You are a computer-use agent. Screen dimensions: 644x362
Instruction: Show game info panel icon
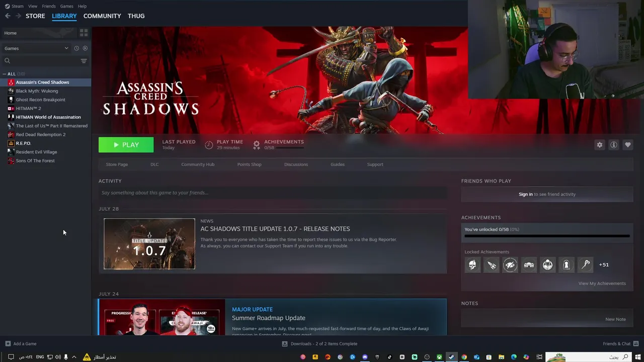[613, 145]
